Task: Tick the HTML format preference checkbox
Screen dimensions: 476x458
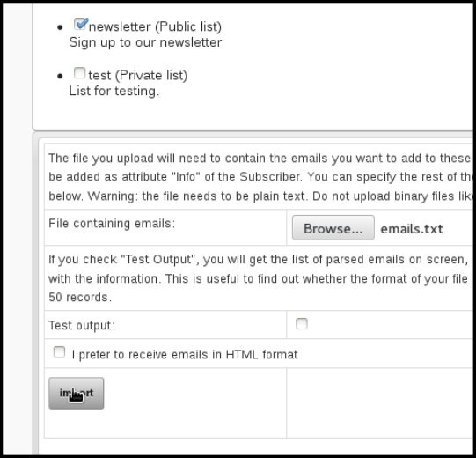Action: (59, 352)
